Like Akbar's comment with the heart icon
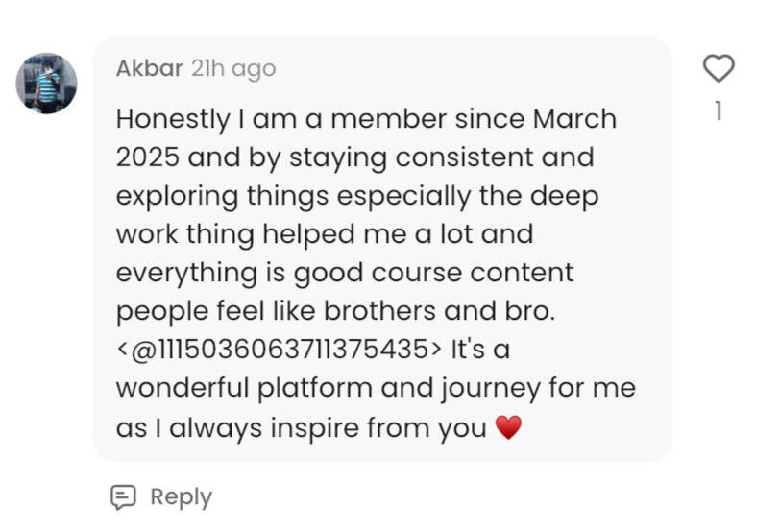780x532 pixels. point(719,69)
